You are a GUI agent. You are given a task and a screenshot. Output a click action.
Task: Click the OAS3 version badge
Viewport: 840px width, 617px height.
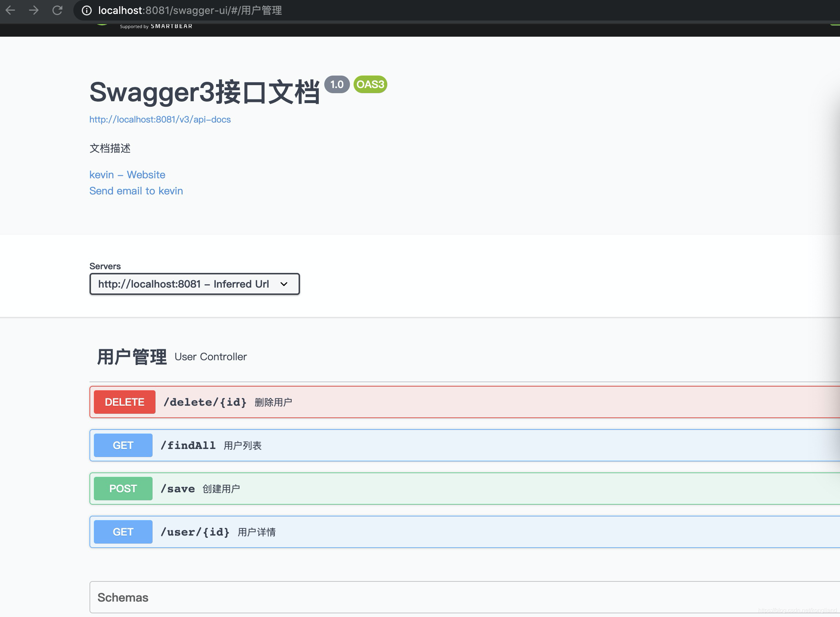[370, 84]
